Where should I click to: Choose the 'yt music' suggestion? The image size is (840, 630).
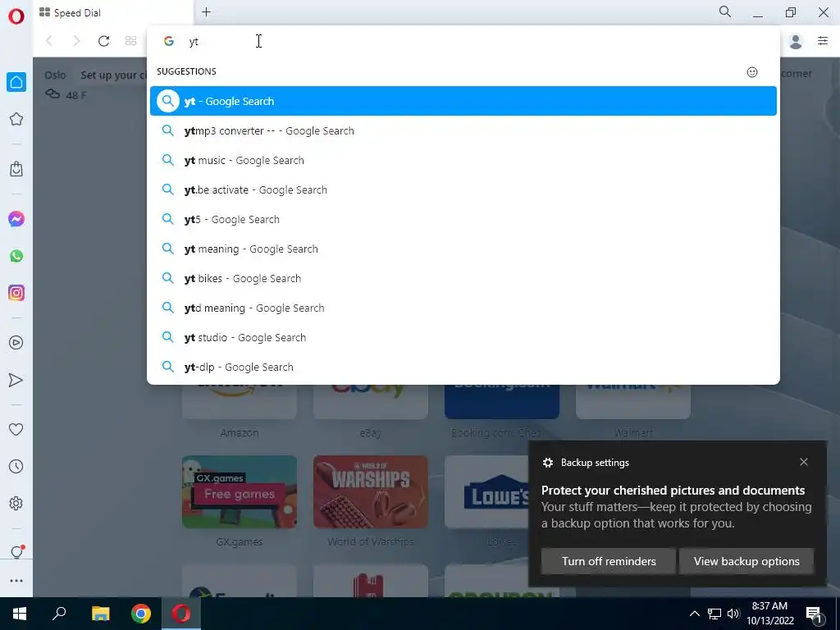463,160
